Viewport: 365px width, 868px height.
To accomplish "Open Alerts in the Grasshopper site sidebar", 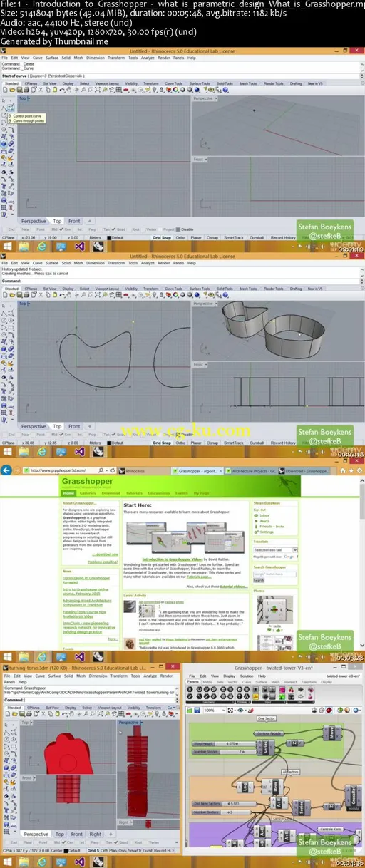I will pyautogui.click(x=264, y=521).
